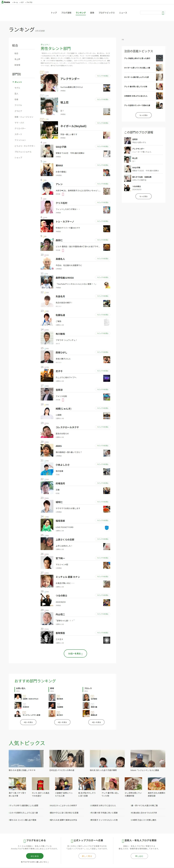174x868 pixels.
Task: Click the green はじめる button
Action: (35, 856)
